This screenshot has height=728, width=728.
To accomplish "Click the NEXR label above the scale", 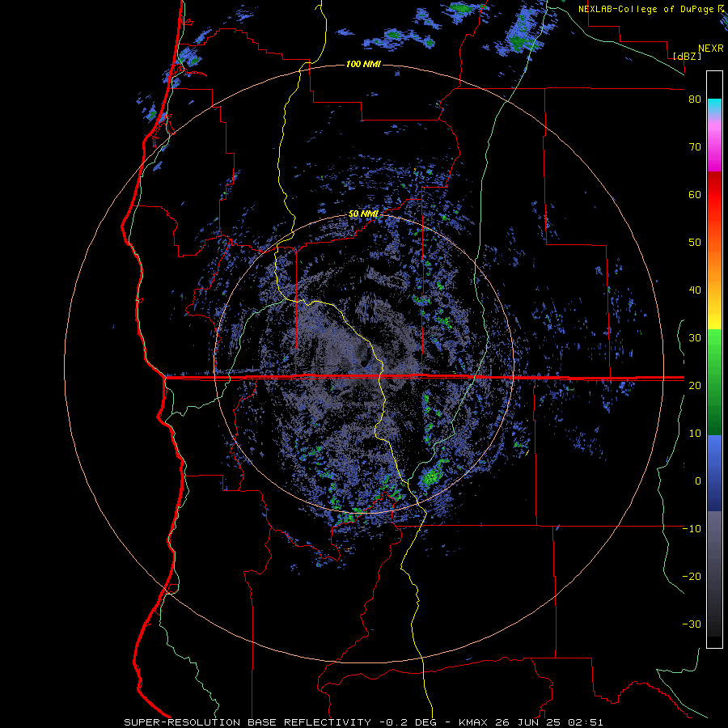I will 710,49.
